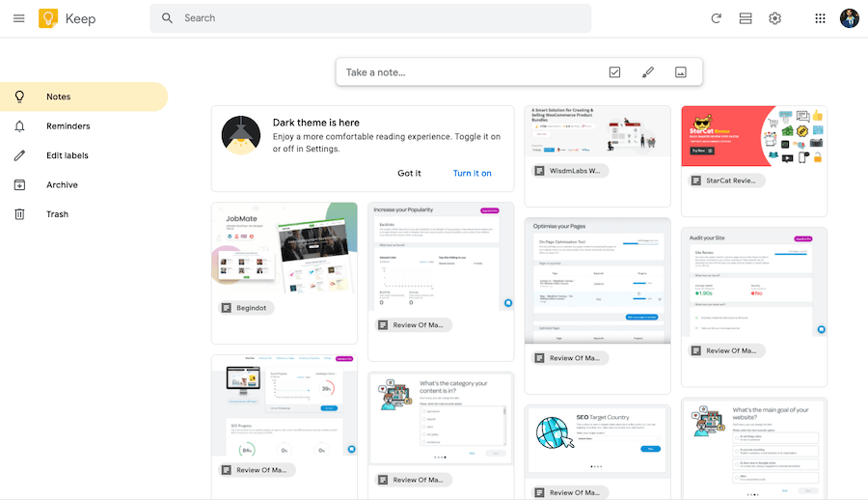Click the Edit labels pencil icon
868x500 pixels.
[19, 155]
